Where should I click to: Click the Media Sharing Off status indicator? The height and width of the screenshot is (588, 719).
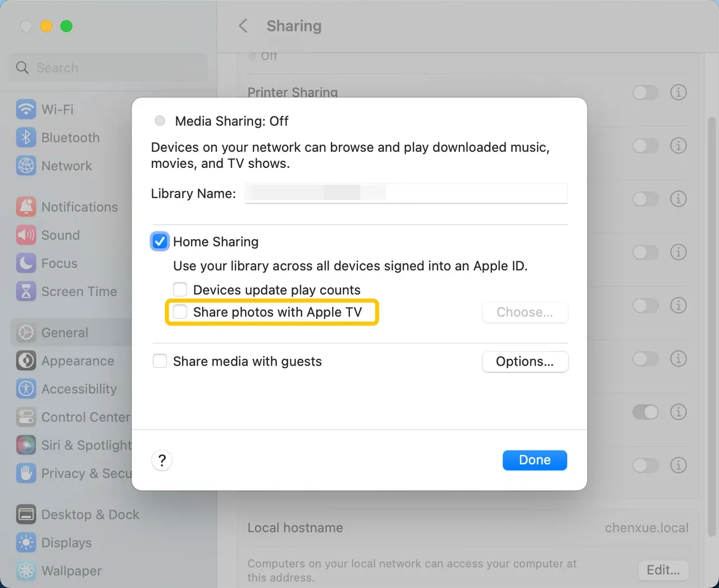[160, 121]
